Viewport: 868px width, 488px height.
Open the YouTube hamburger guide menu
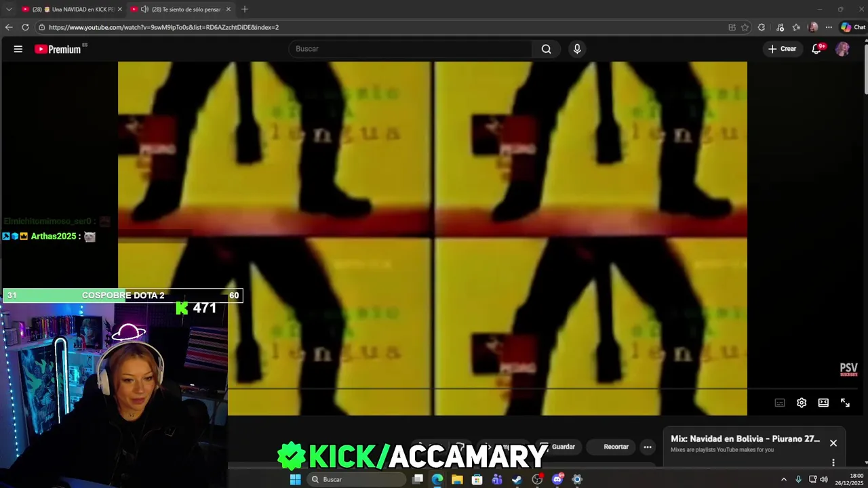[18, 49]
